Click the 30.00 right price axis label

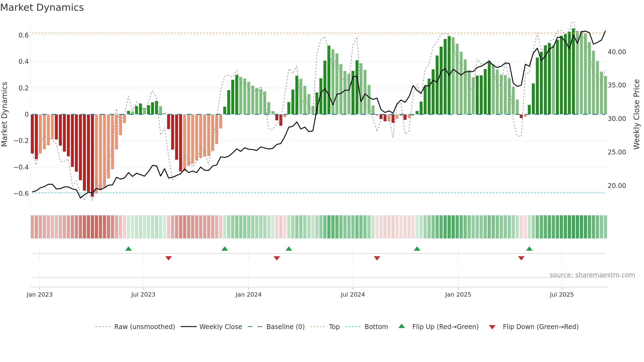pos(617,119)
